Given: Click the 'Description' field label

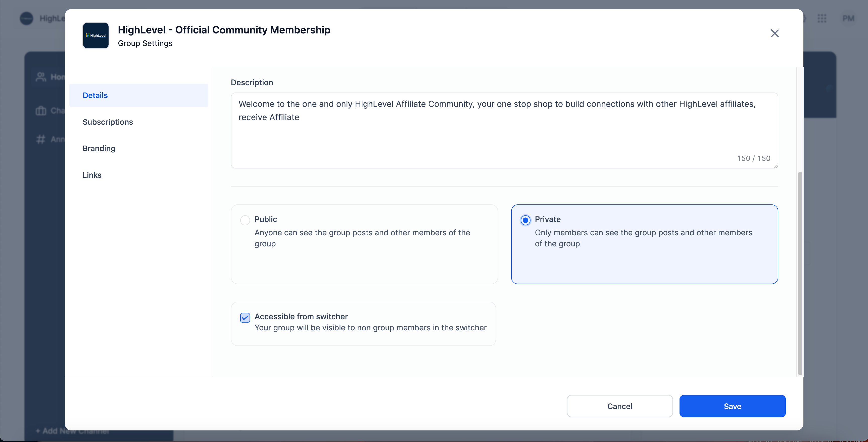Looking at the screenshot, I should (252, 83).
